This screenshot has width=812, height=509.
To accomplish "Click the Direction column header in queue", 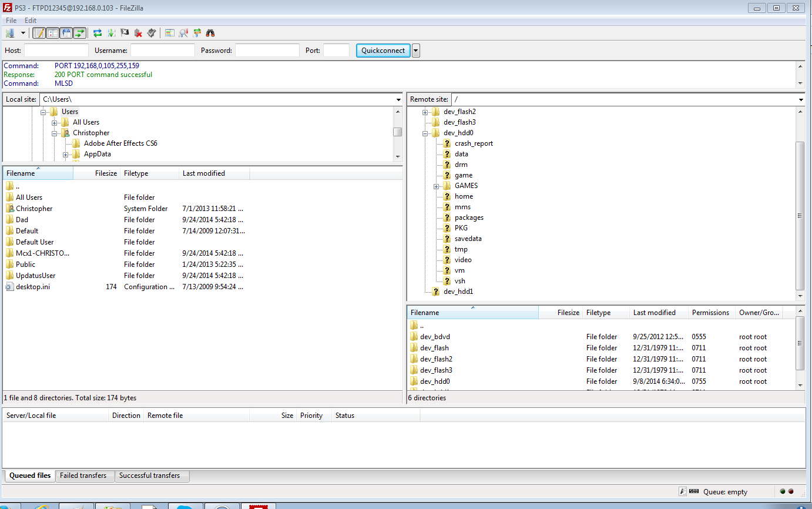I will (126, 416).
